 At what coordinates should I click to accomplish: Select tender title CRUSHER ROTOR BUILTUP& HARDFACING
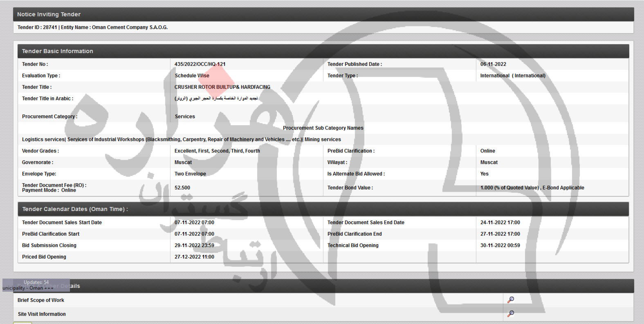tap(222, 87)
